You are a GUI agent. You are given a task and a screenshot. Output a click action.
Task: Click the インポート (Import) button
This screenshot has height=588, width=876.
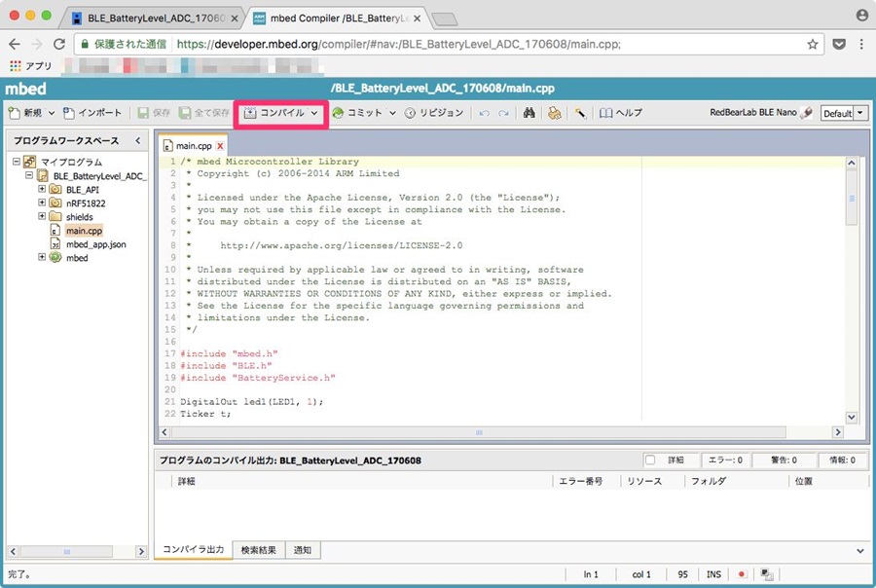point(92,113)
